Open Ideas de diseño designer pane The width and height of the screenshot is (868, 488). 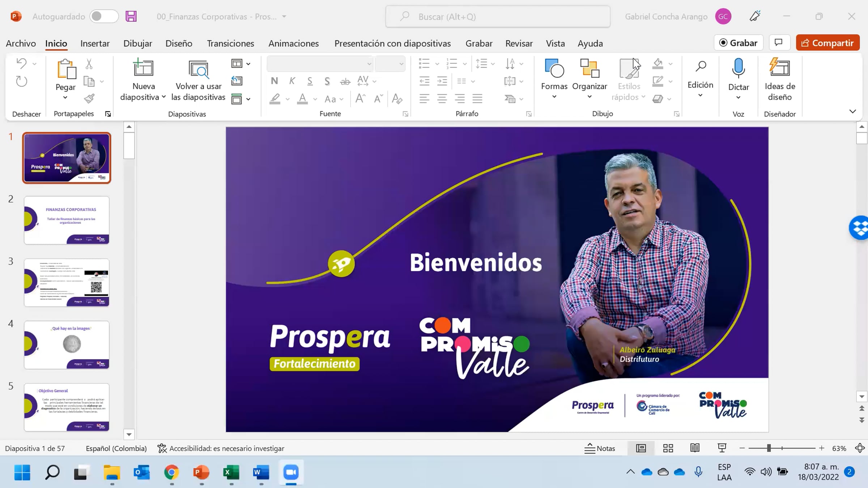780,80
